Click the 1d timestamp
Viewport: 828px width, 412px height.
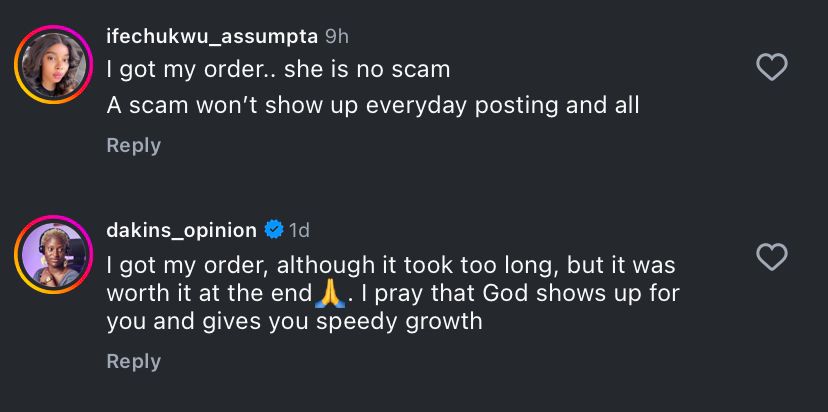coord(299,230)
